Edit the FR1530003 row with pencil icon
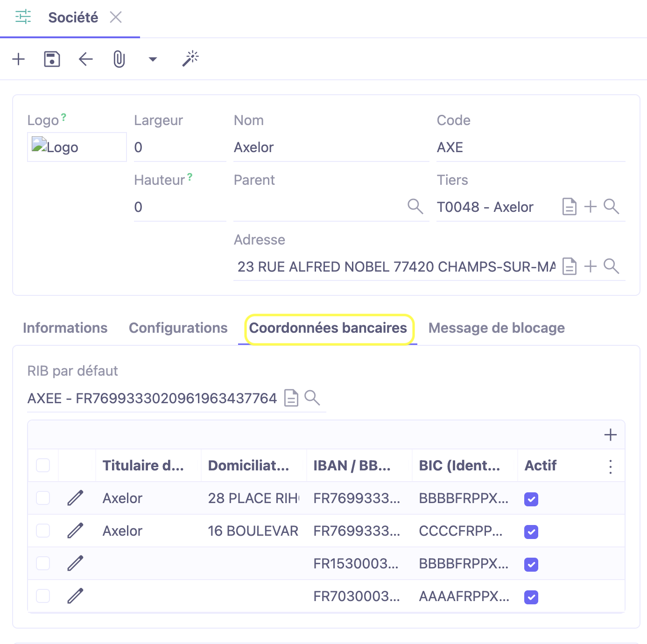This screenshot has width=647, height=644. coord(75,563)
